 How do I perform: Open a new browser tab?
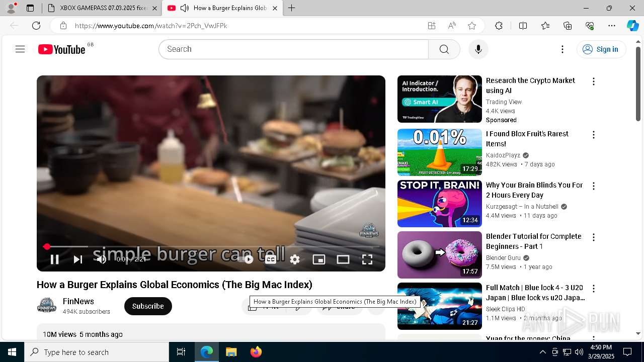pyautogui.click(x=292, y=8)
